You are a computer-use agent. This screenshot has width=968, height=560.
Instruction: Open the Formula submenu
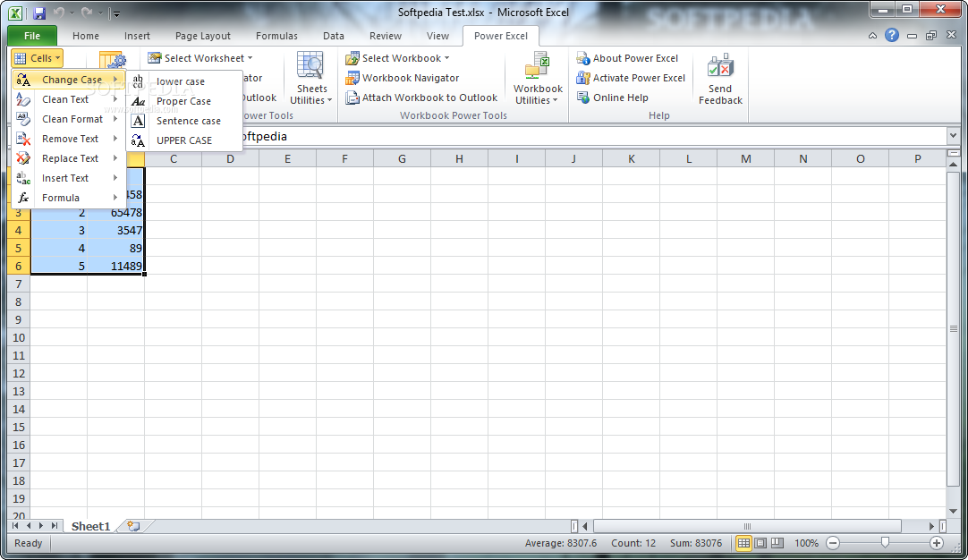[x=69, y=199]
